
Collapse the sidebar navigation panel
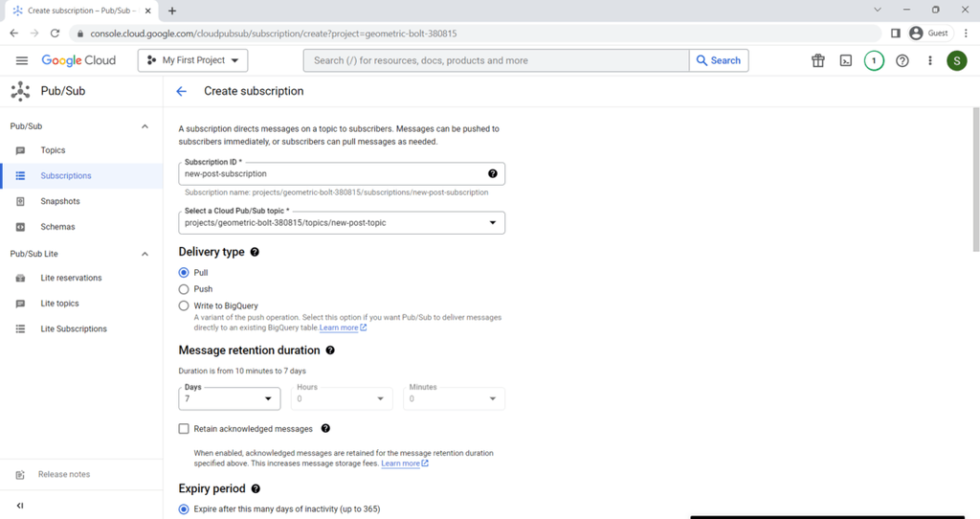[x=20, y=506]
